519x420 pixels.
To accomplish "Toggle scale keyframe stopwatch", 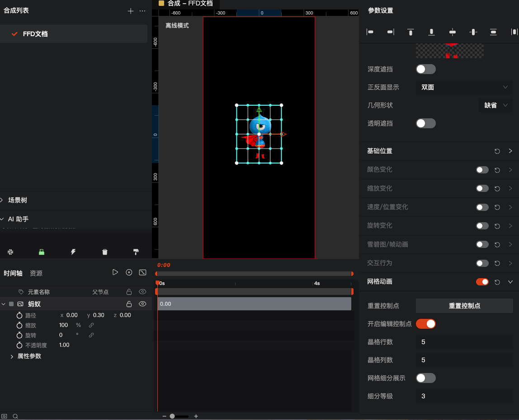I will point(19,325).
